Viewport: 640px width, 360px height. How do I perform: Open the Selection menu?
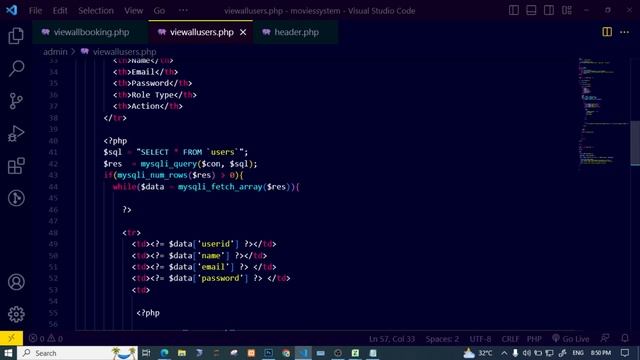(96, 11)
